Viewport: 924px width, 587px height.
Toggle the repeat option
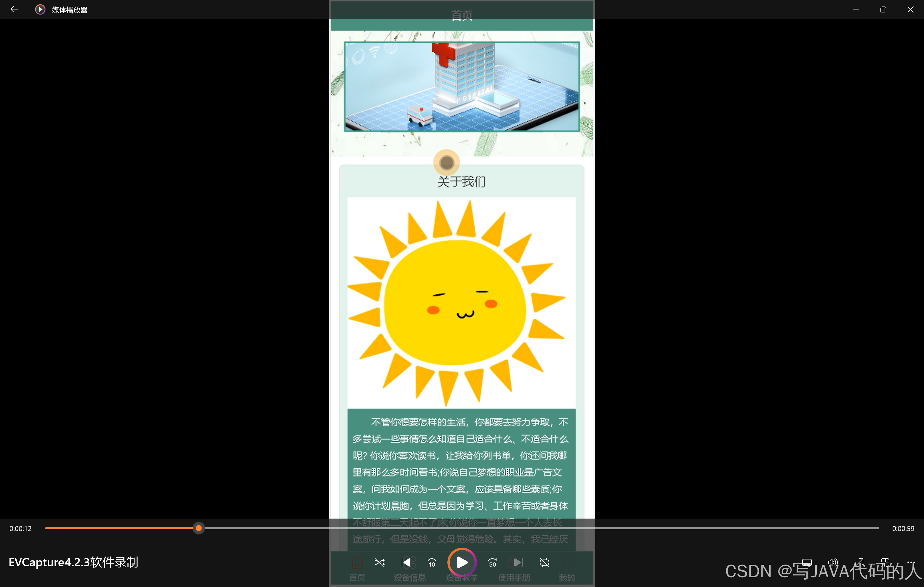point(545,562)
